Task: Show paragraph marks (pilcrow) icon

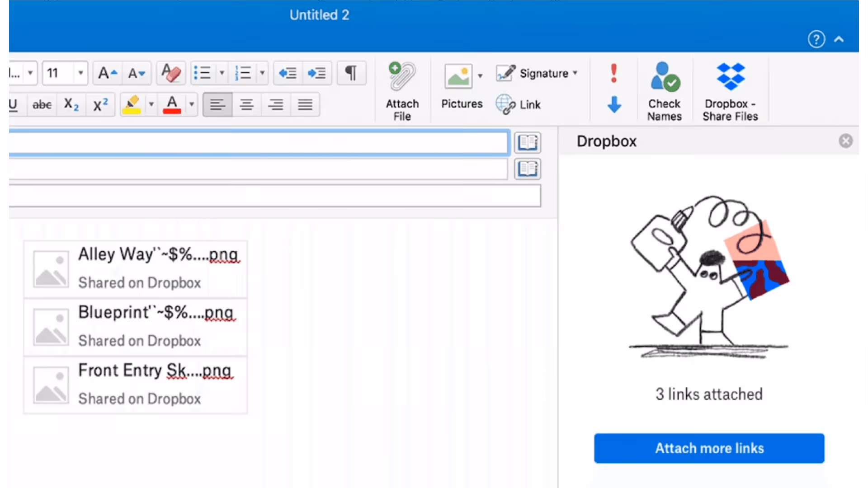Action: (x=351, y=73)
